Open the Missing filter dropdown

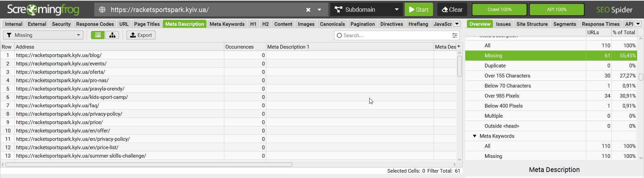click(43, 35)
